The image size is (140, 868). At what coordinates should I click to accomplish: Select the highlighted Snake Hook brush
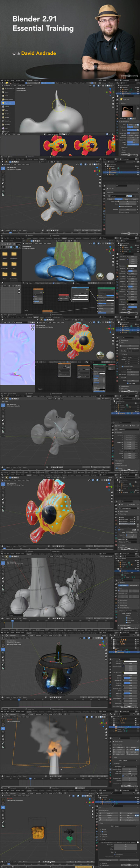[8, 103]
